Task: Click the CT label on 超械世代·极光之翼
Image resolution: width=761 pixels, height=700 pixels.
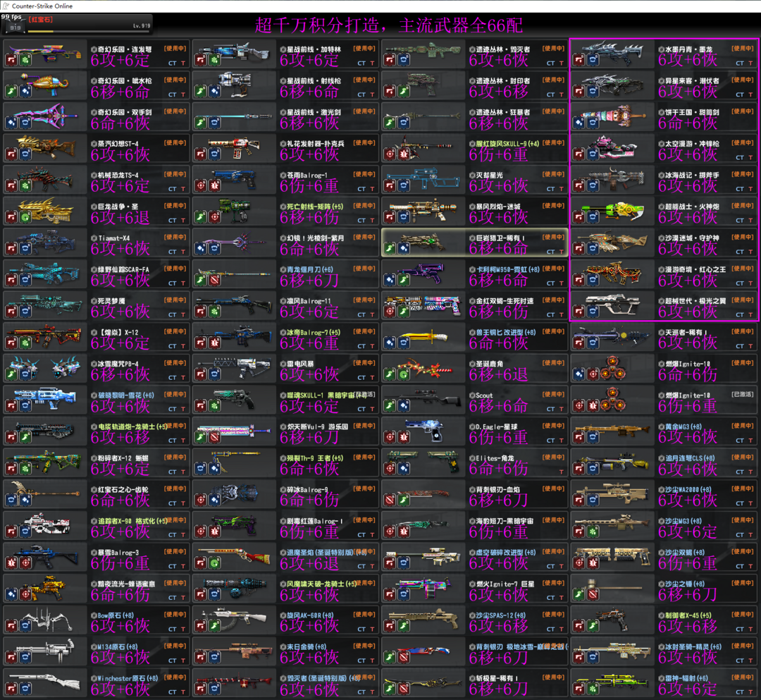Action: click(740, 314)
